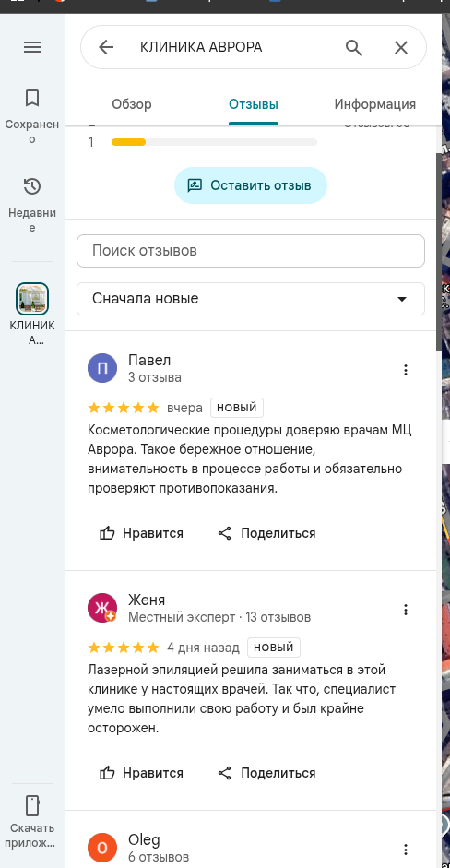Click the 1-star rating bar

pos(214,142)
